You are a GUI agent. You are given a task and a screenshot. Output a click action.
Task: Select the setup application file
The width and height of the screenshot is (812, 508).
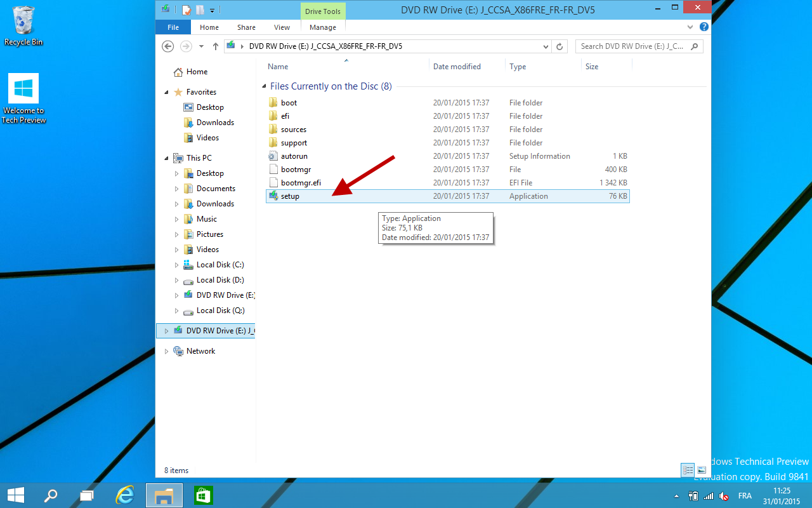point(448,196)
